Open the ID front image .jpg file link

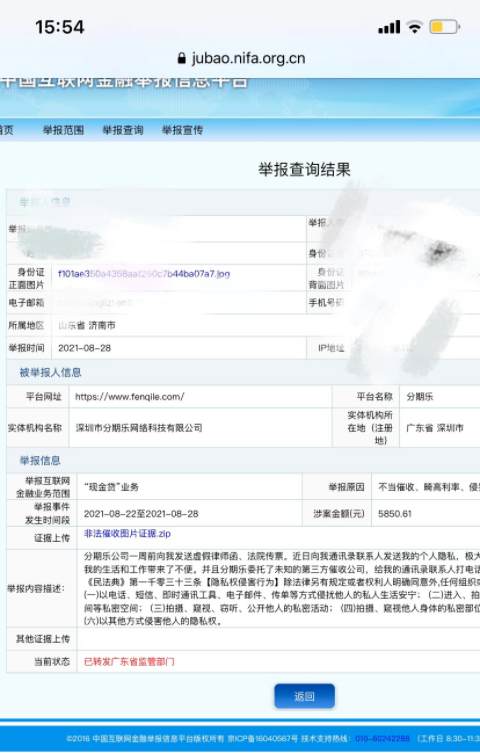click(144, 274)
